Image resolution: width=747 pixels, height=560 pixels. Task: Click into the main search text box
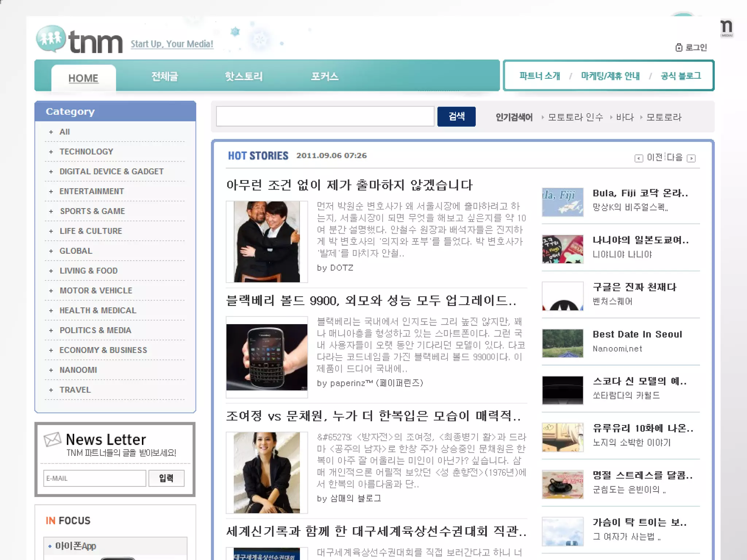[x=325, y=117]
